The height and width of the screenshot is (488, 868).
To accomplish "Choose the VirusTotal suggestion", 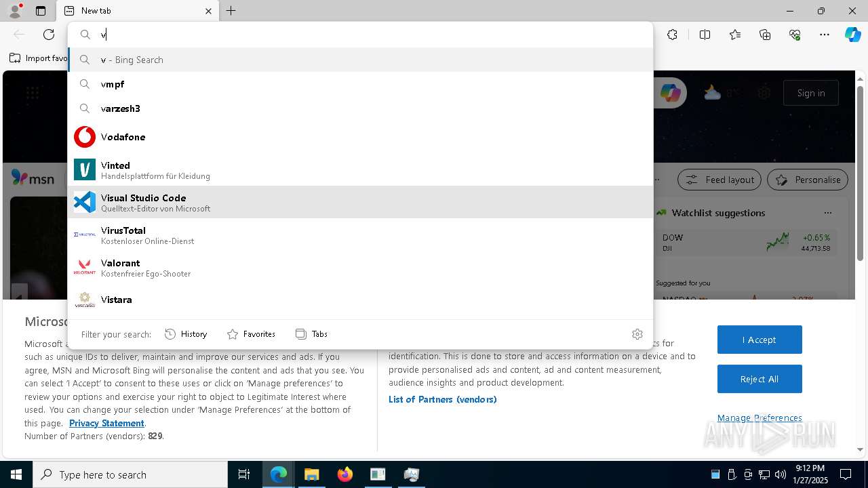I will [x=360, y=235].
